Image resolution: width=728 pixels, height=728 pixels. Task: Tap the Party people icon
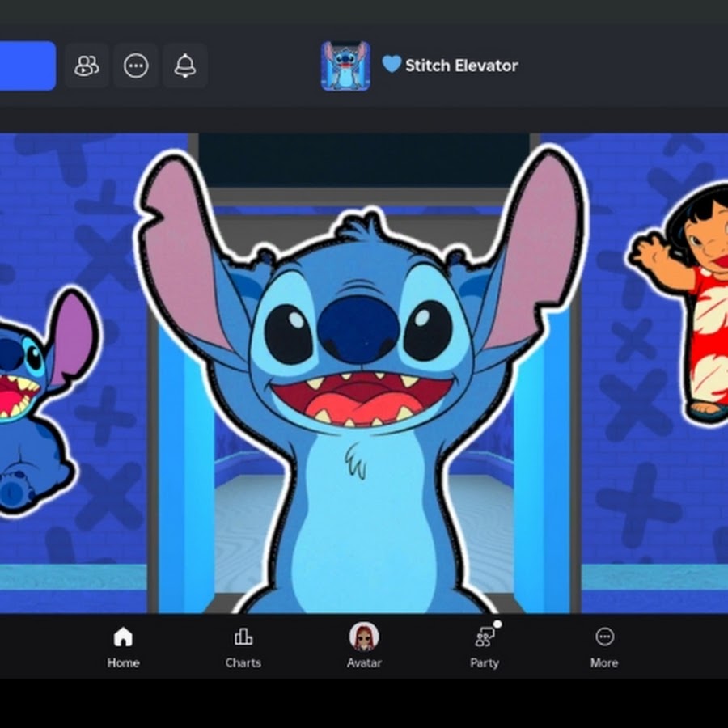[x=484, y=638]
